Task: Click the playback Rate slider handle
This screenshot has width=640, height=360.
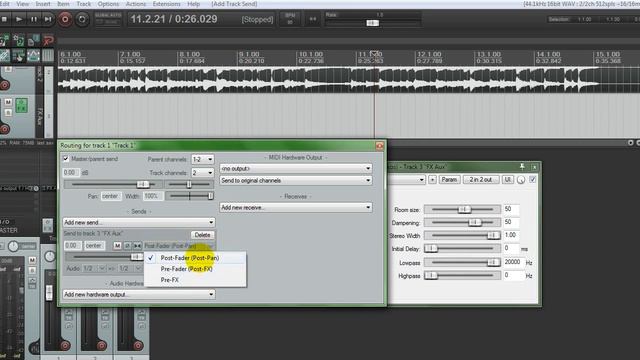Action: 372,23
